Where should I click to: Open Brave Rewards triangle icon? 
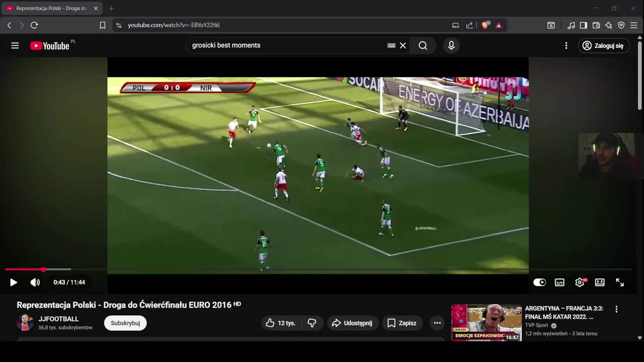(499, 25)
